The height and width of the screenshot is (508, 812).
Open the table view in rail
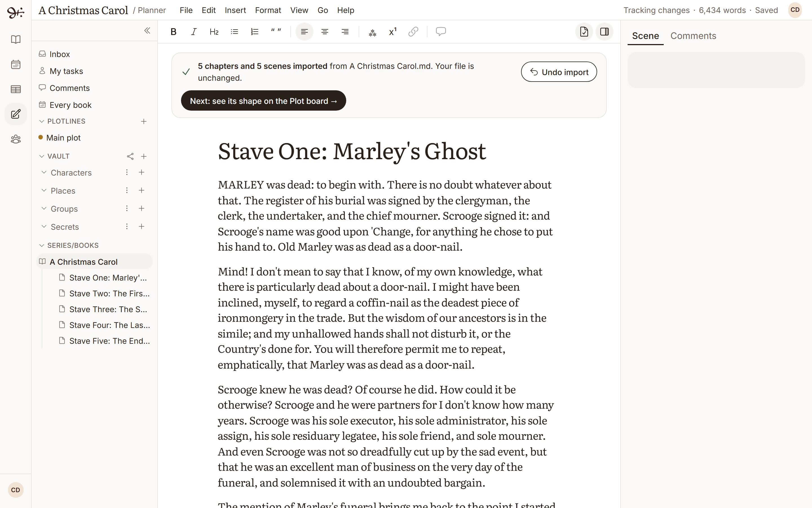[x=16, y=89]
